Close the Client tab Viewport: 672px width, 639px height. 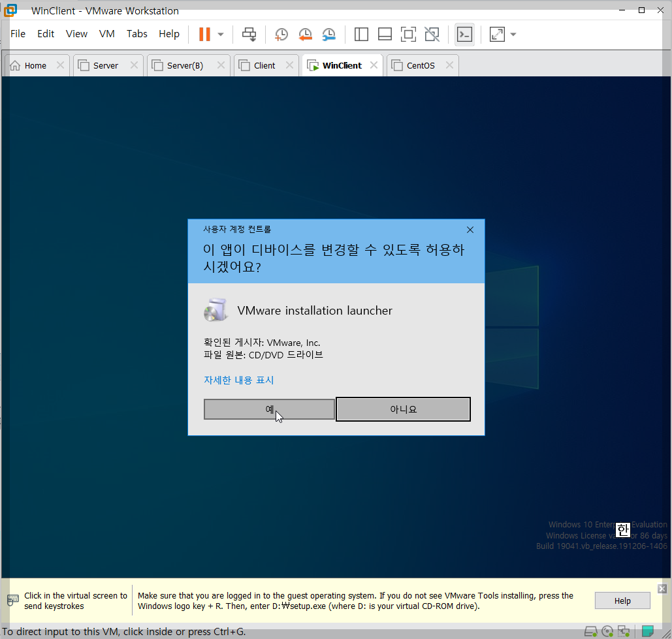[x=290, y=65]
